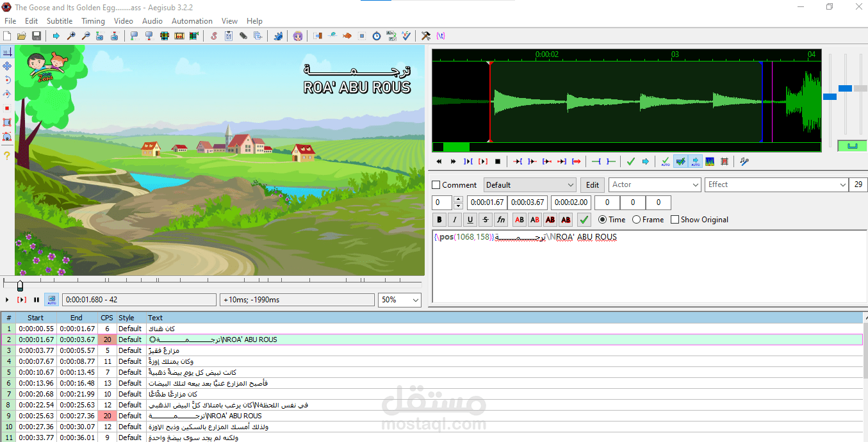
Task: Click the Edit style button
Action: [593, 185]
